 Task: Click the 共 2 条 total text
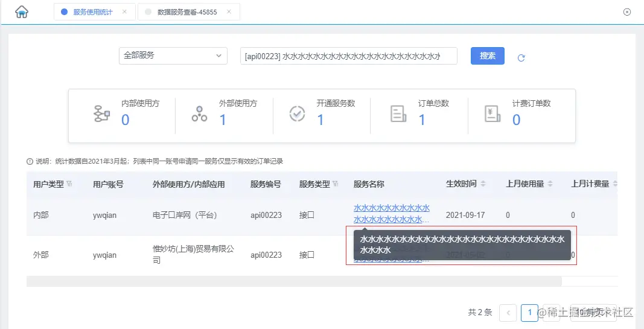480,313
